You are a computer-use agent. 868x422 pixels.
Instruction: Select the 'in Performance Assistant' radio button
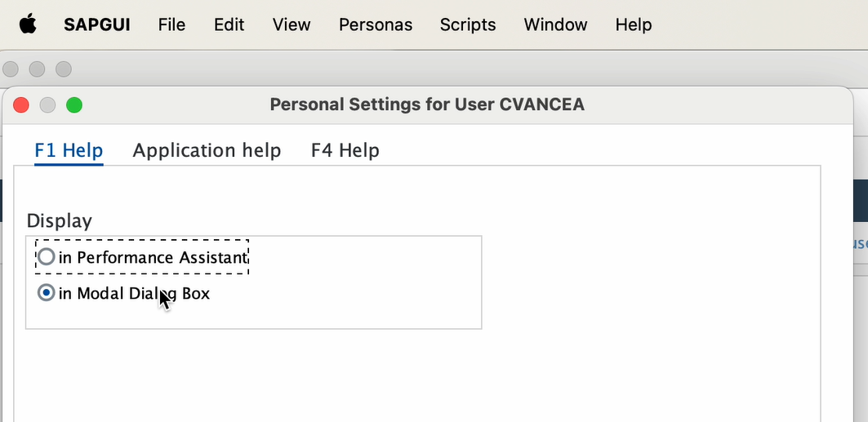pos(47,257)
